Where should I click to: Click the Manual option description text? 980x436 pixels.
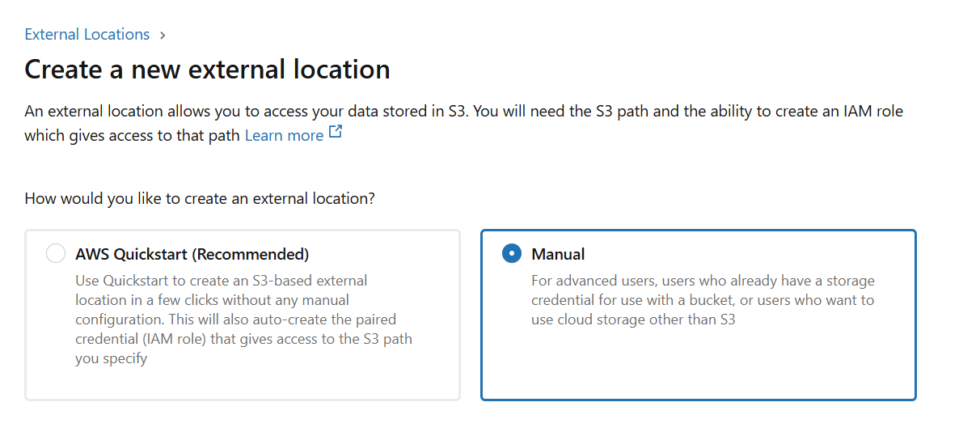click(703, 300)
